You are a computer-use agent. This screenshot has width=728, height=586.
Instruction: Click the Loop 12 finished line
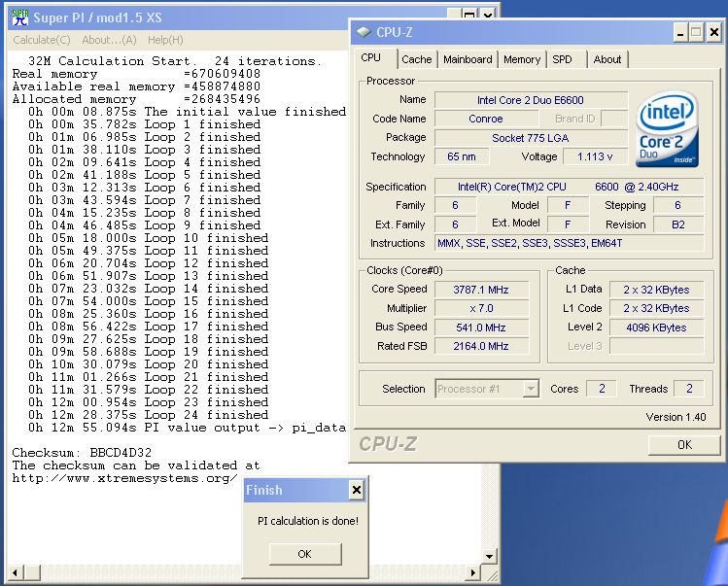(148, 263)
